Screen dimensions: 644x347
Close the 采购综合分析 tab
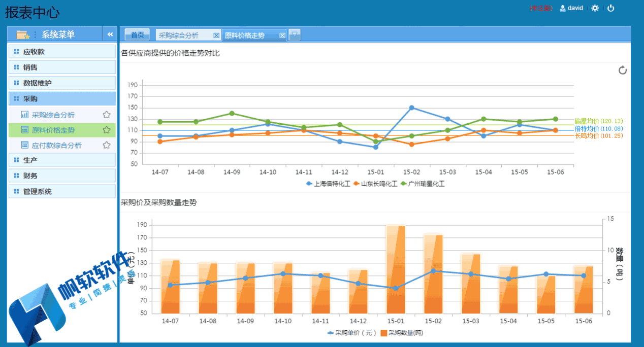(216, 36)
